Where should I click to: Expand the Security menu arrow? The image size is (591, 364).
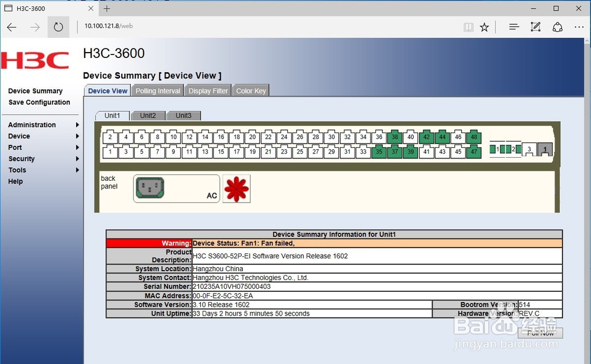click(77, 158)
